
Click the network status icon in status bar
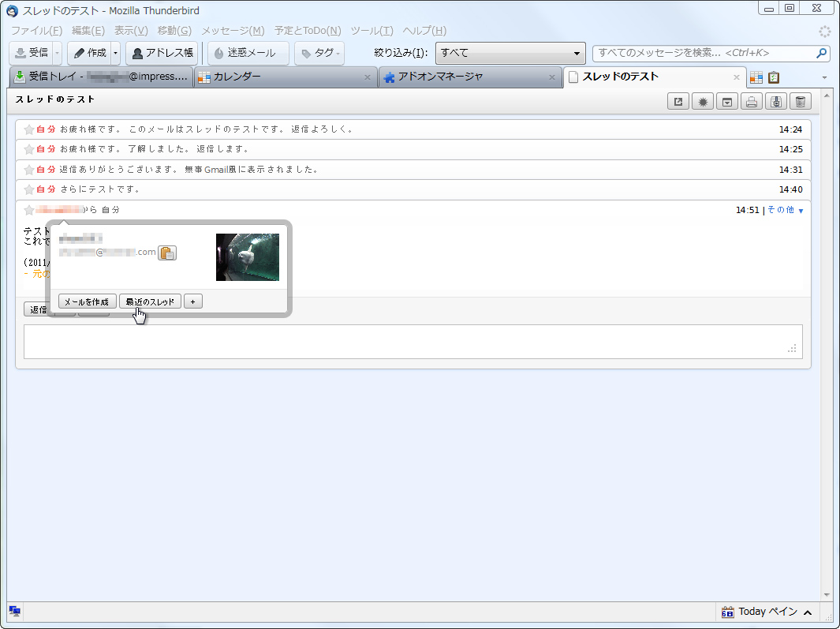tap(14, 611)
